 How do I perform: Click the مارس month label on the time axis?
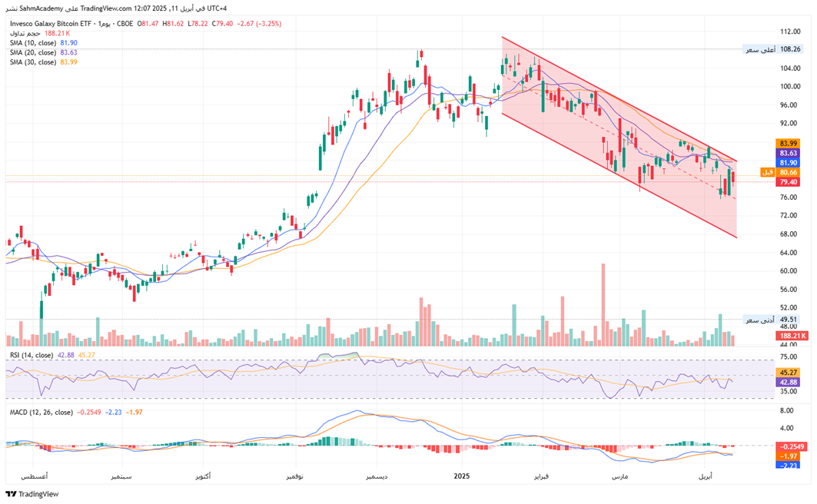[619, 476]
